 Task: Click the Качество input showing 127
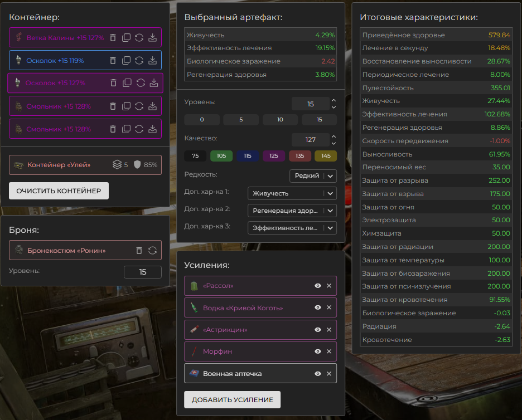(311, 140)
